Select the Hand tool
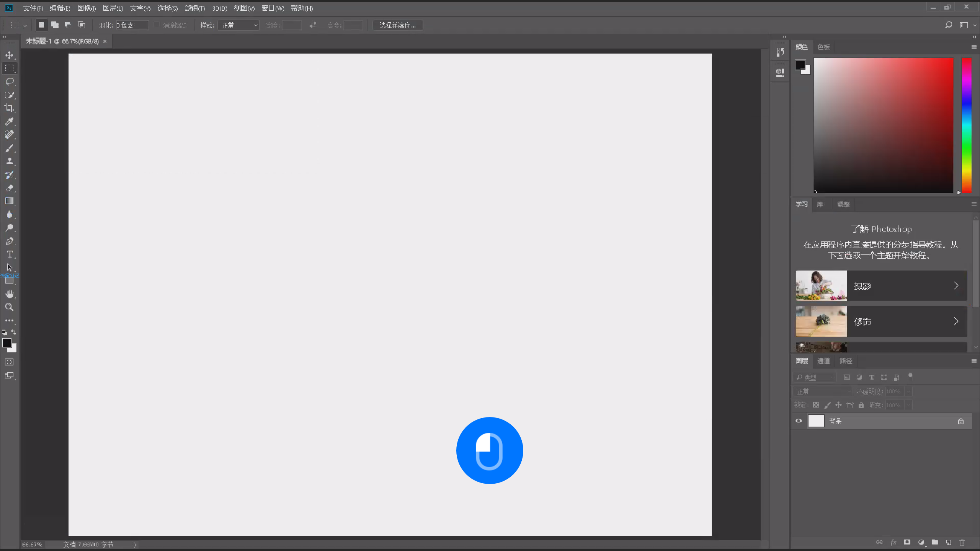 [x=10, y=294]
